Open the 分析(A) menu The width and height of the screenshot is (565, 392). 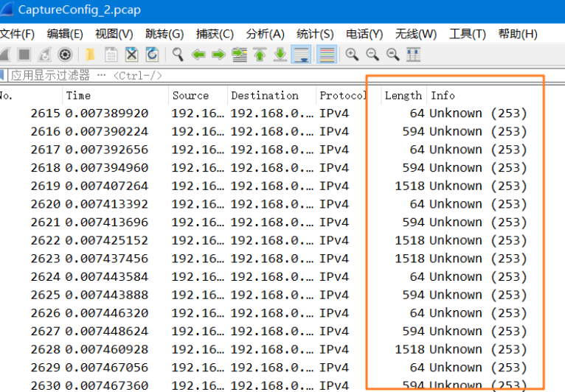tap(265, 34)
